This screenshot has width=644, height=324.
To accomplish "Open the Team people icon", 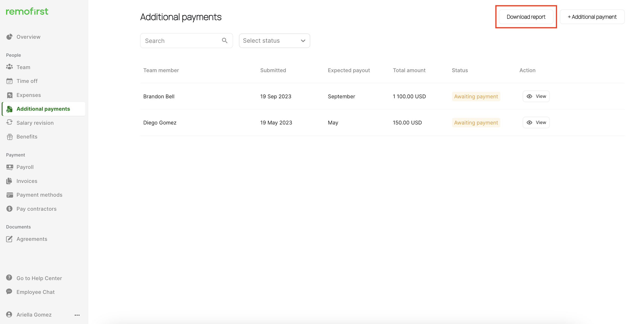I will 9,67.
